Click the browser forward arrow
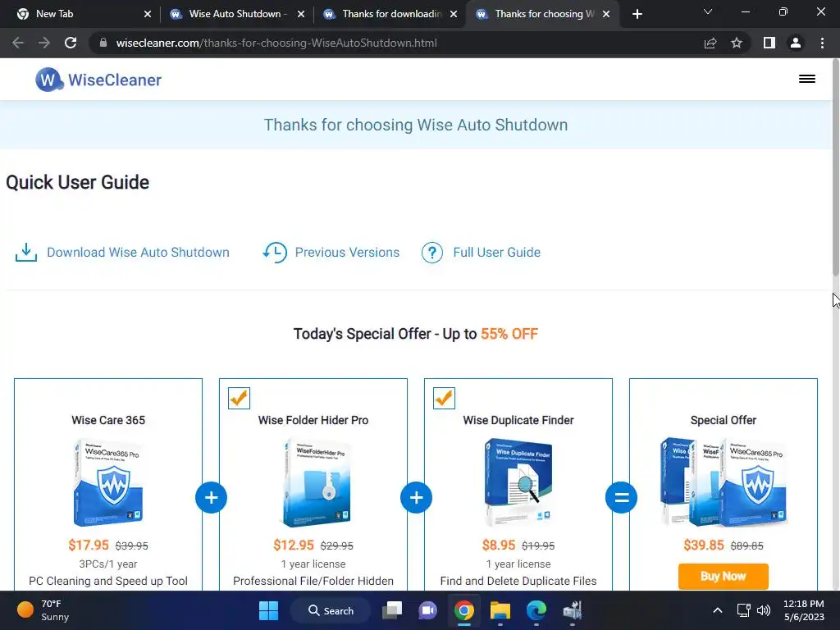Screen dimensions: 840x630 [44, 43]
